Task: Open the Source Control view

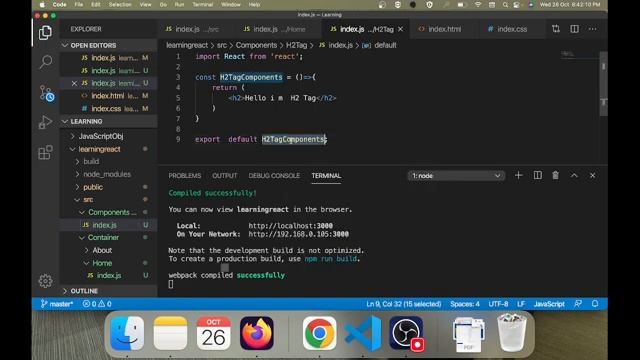Action: pyautogui.click(x=46, y=93)
